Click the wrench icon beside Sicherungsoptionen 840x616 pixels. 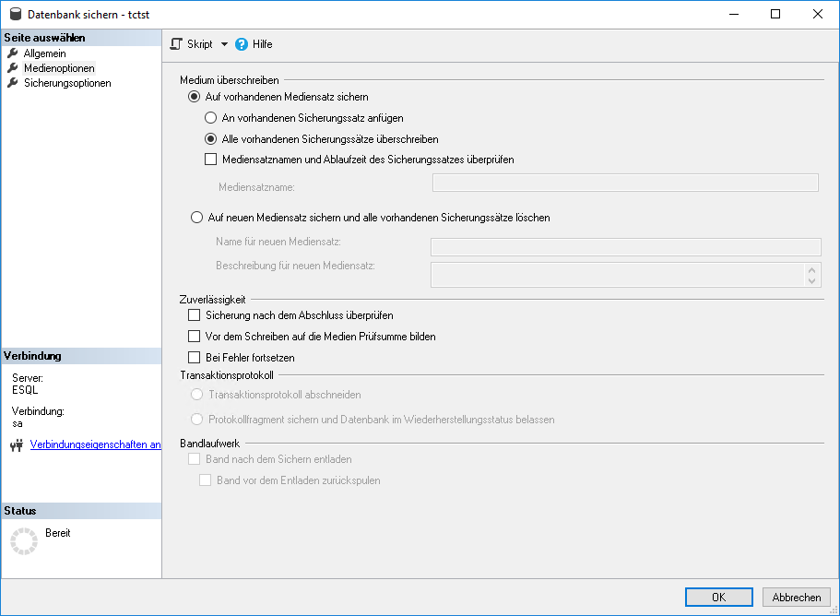(x=13, y=83)
